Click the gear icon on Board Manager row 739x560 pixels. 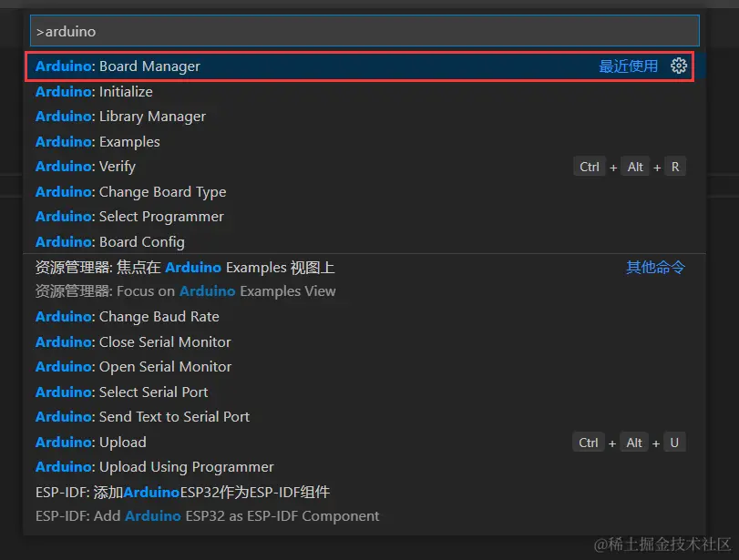(x=679, y=66)
